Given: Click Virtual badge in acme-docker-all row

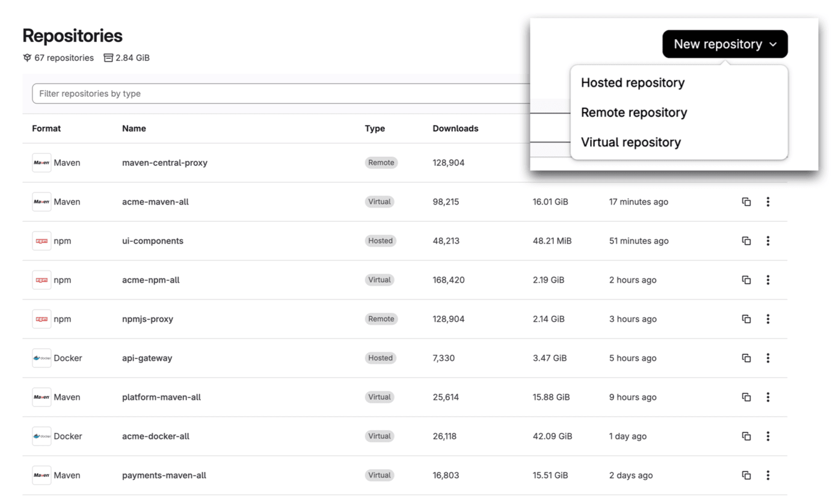Looking at the screenshot, I should tap(380, 437).
